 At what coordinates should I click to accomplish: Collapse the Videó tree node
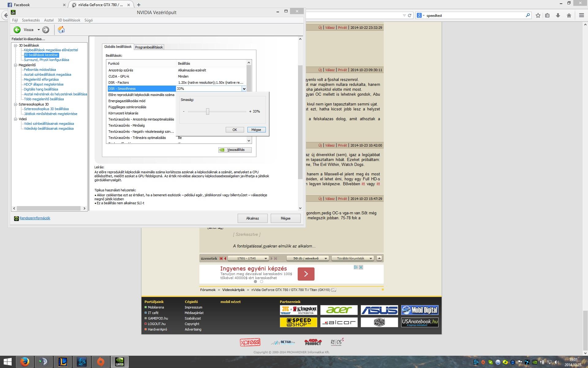pos(16,119)
